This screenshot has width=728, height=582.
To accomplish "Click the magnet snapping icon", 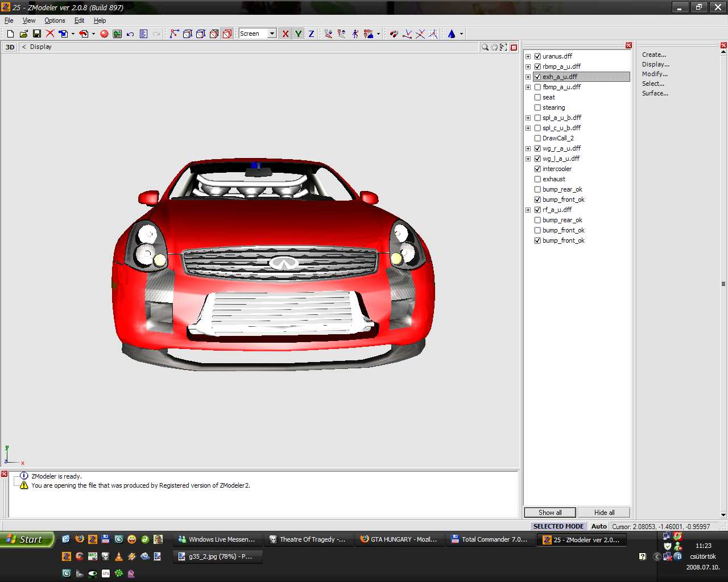I will click(393, 34).
